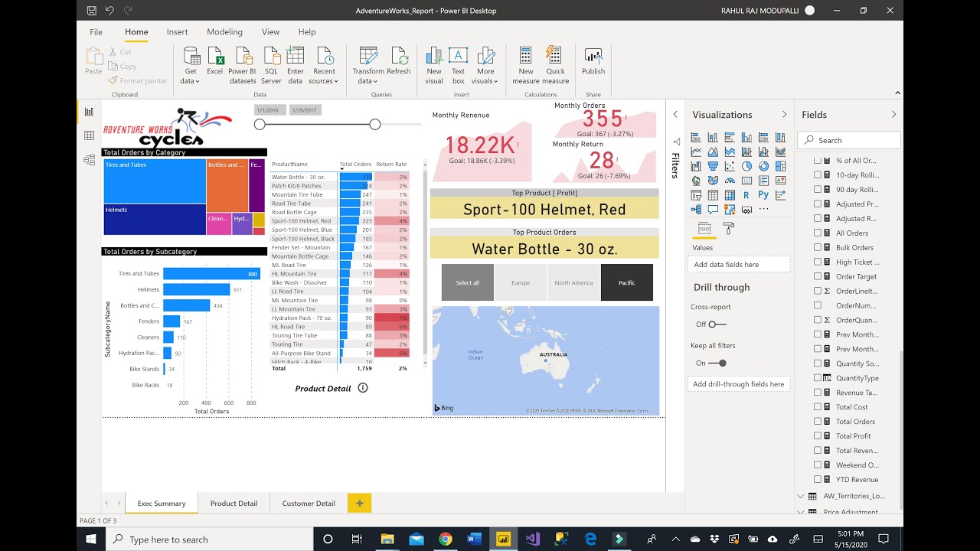Expand the AW_Territories_Lo... table
The image size is (980, 551).
[802, 496]
